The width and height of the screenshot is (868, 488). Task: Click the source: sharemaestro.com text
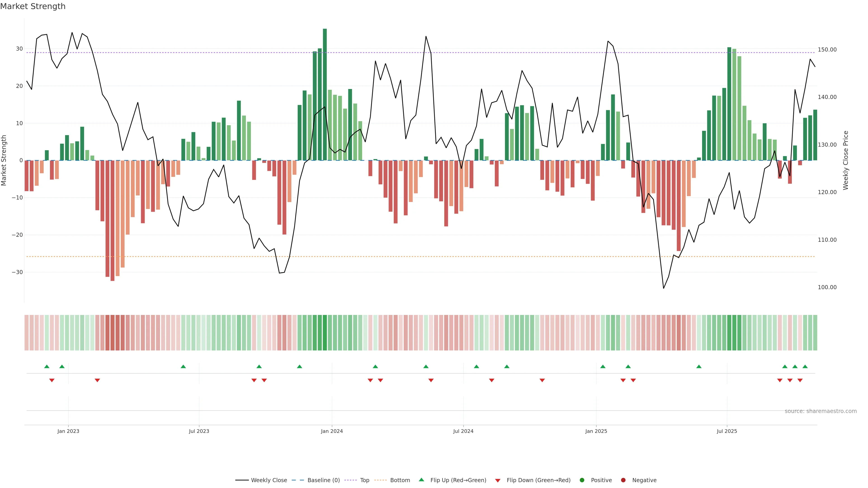point(821,411)
